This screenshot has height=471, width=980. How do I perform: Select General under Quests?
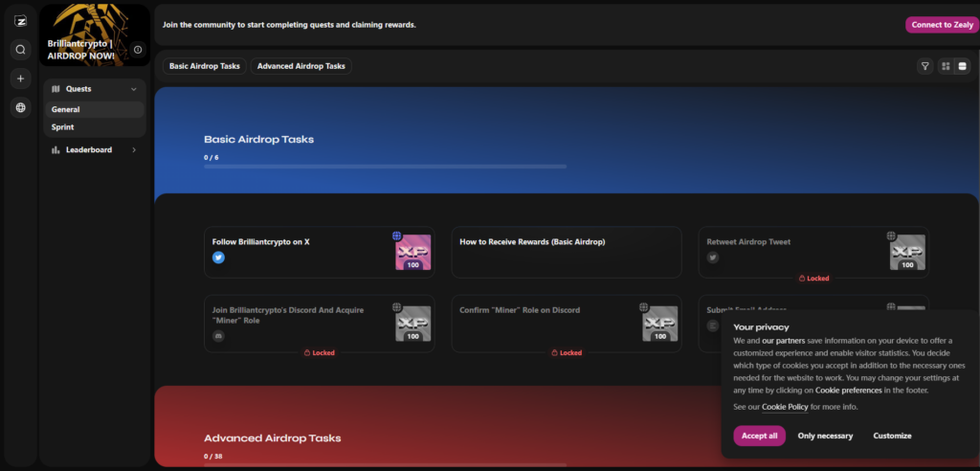95,109
